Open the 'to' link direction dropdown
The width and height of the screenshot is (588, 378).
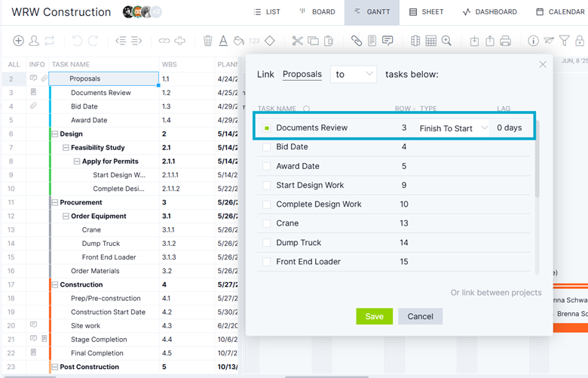click(353, 74)
